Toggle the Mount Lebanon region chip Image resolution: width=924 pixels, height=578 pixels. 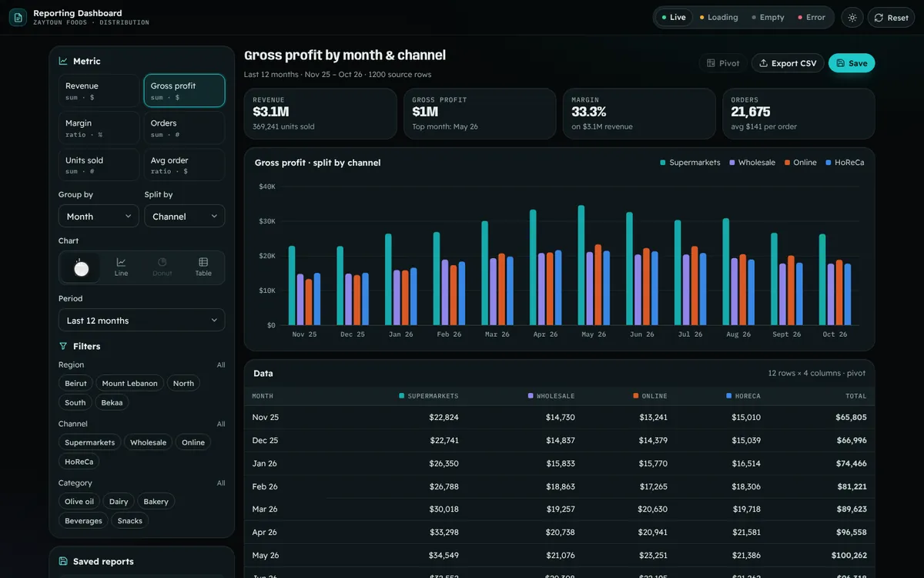[x=129, y=383]
